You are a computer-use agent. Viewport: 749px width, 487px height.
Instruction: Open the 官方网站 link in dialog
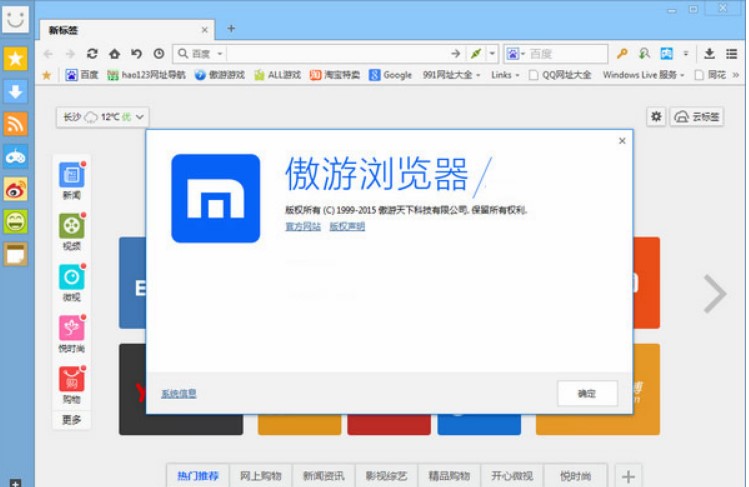tap(303, 227)
